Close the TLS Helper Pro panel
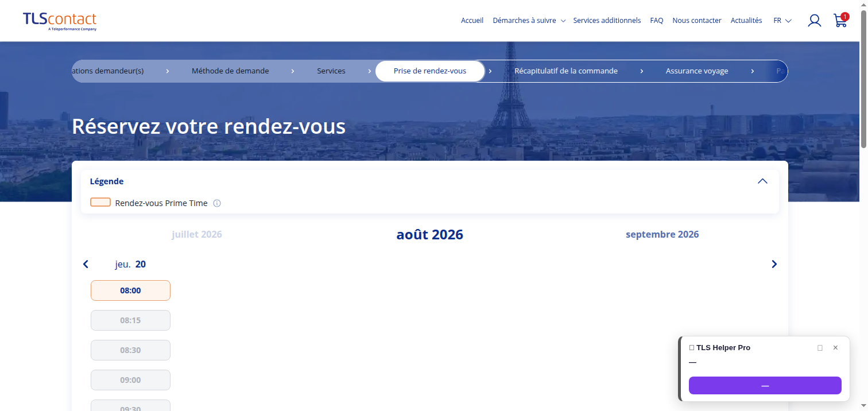 point(835,348)
